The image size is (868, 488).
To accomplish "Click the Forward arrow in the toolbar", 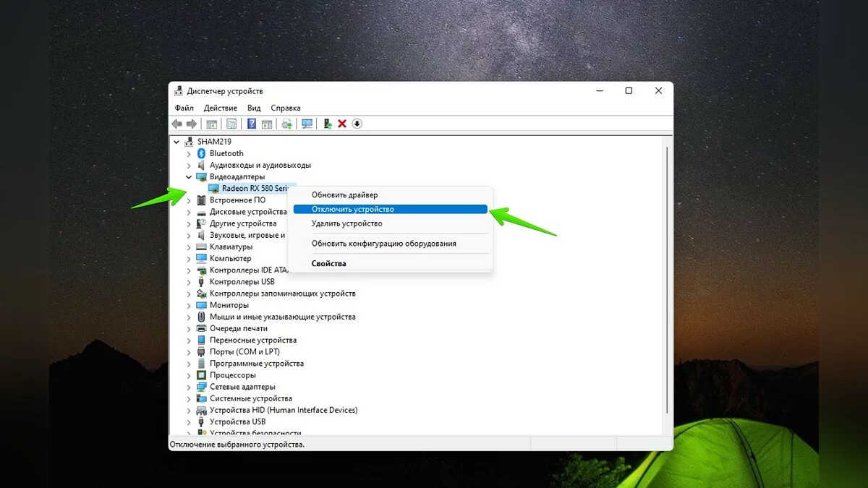I will [192, 124].
